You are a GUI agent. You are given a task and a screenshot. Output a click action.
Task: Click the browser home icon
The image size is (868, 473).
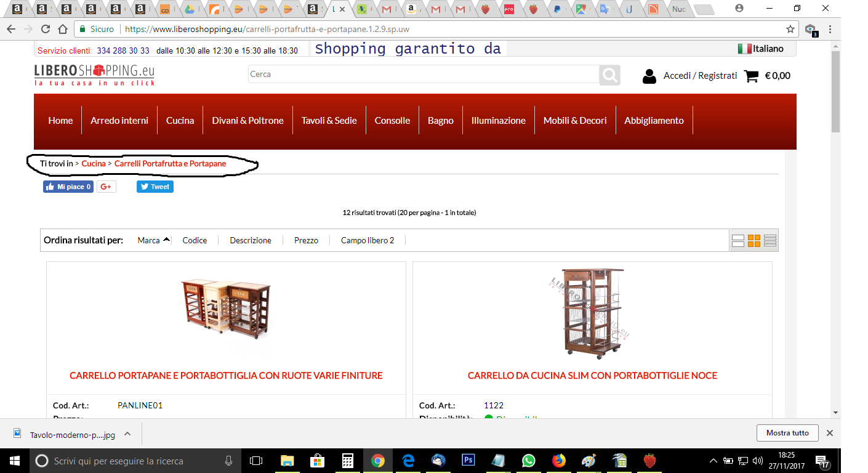click(62, 29)
